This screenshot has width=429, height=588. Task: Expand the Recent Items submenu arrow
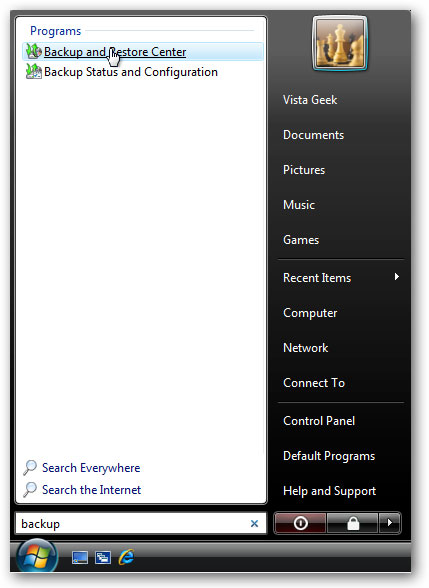(x=397, y=277)
